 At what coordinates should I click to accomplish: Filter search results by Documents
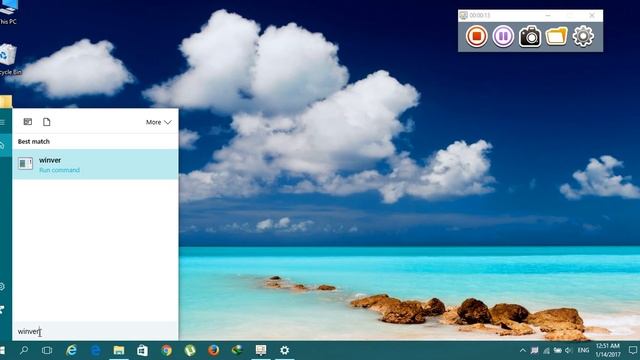click(x=47, y=122)
